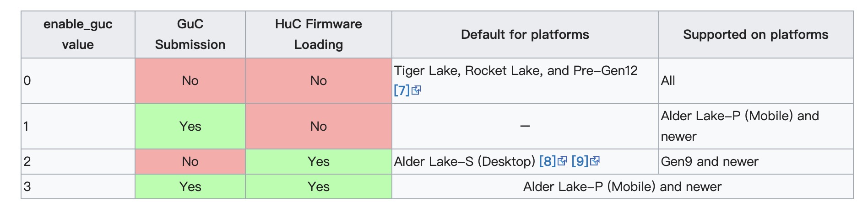868x202 pixels.
Task: Click the red GuC Submission cell for value 0
Action: (190, 81)
